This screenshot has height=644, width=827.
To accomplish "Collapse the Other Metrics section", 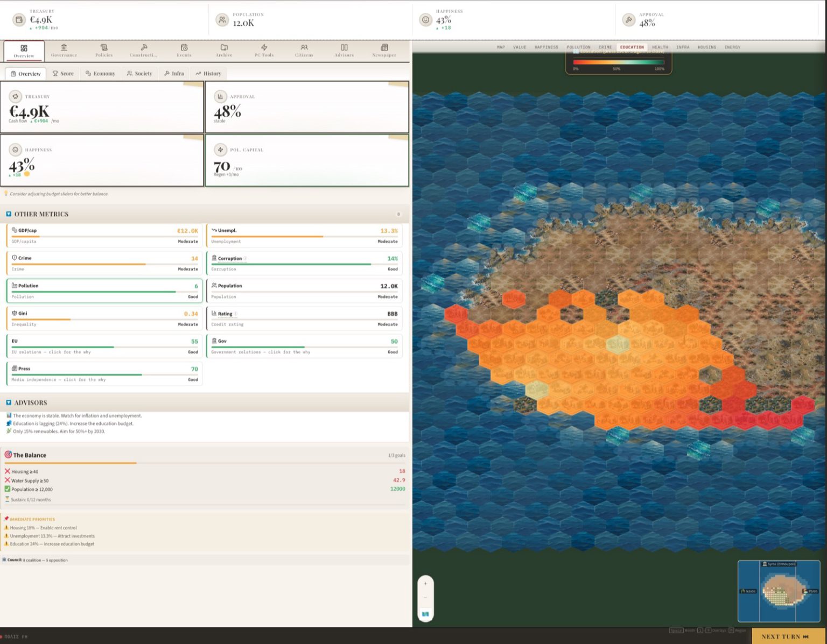I will coord(9,214).
